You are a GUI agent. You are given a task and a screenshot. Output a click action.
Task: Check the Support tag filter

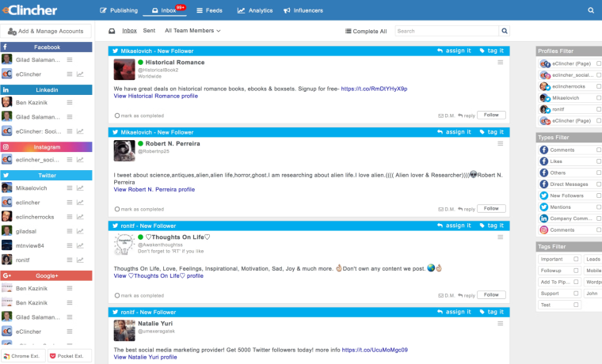(576, 294)
